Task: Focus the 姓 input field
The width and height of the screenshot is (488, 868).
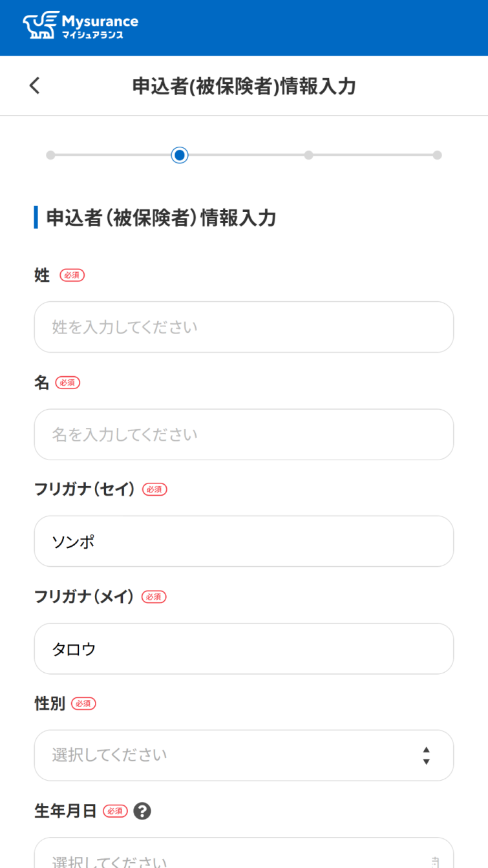Action: [244, 327]
